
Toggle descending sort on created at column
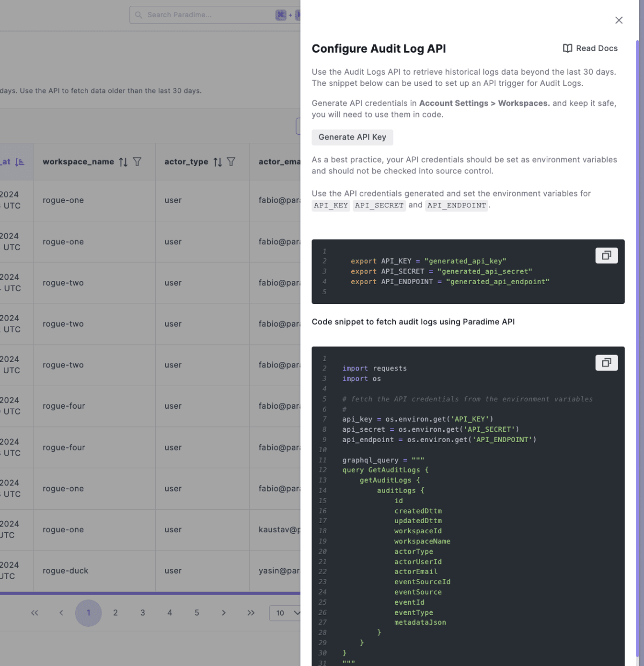click(20, 162)
